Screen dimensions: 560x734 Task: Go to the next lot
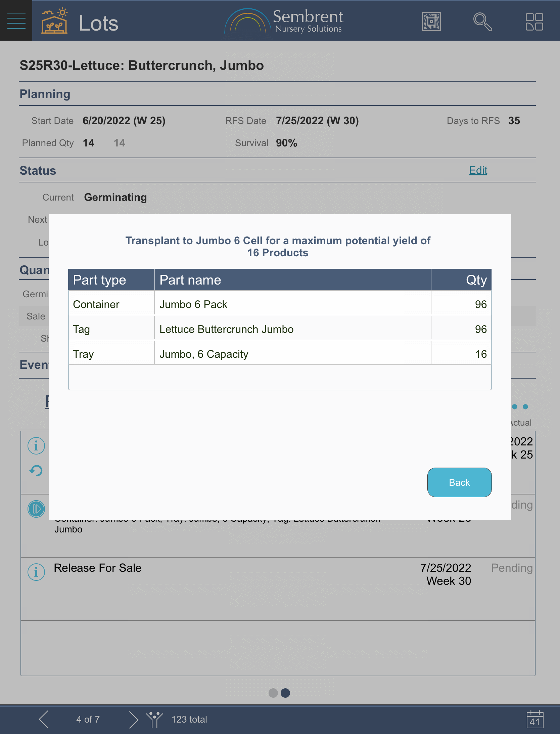[133, 719]
